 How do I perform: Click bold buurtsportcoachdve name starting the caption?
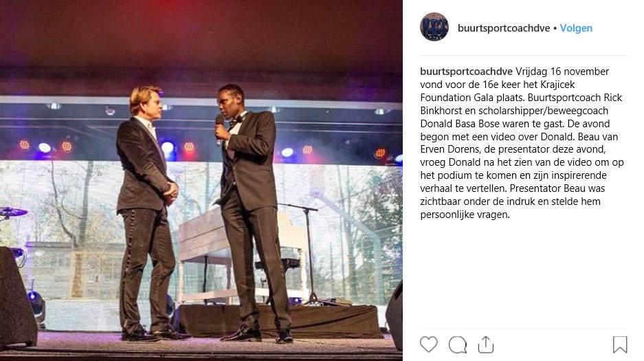[466, 72]
